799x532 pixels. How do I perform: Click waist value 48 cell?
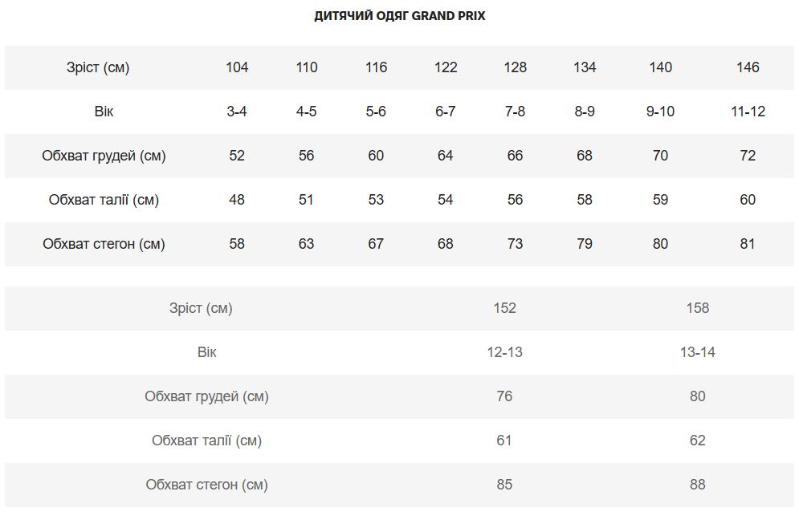[x=237, y=200]
